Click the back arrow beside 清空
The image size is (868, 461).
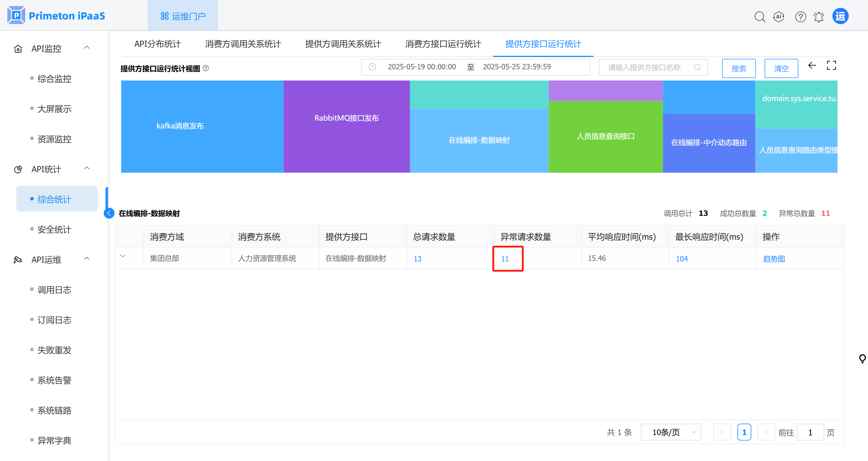(812, 65)
